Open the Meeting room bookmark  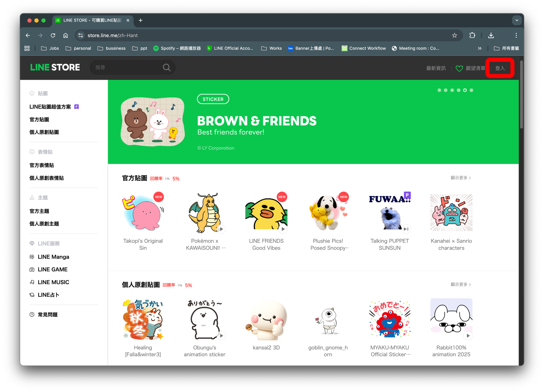coord(415,48)
